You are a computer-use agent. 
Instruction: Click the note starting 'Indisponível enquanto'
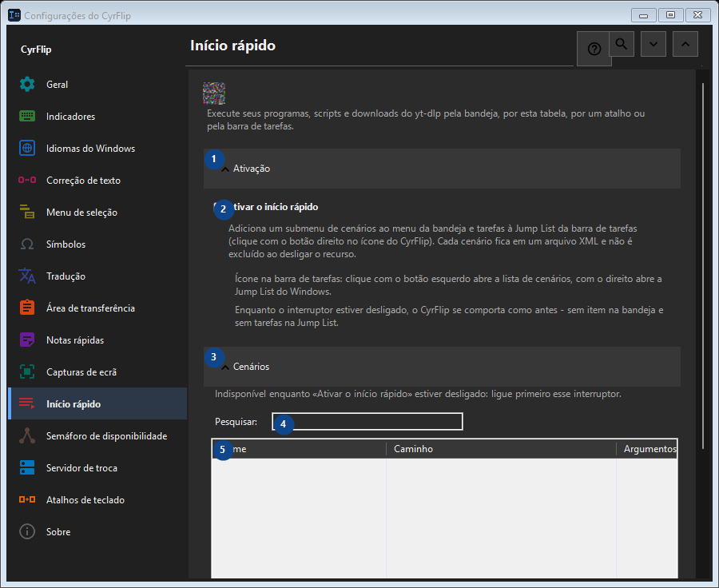pyautogui.click(x=418, y=394)
